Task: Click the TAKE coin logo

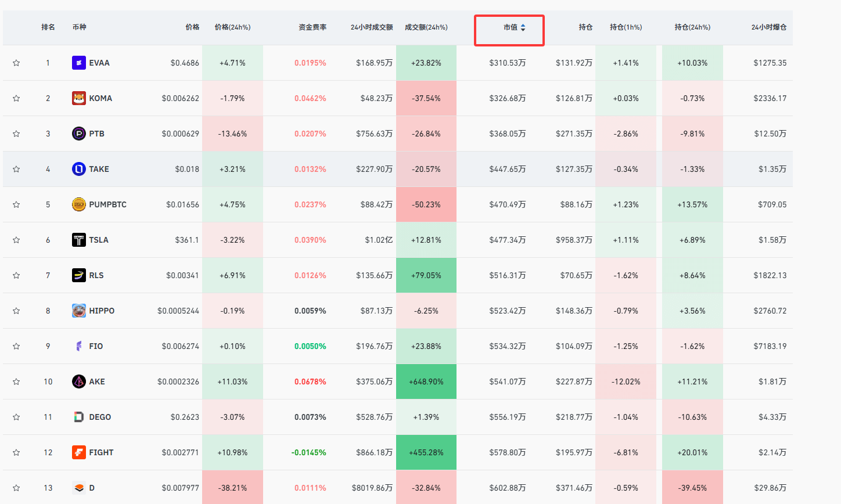Action: coord(79,169)
